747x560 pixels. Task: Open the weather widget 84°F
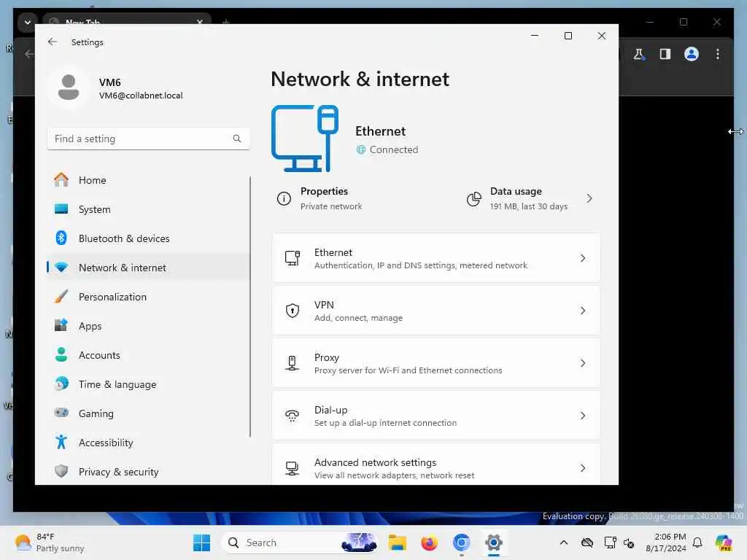click(x=49, y=542)
